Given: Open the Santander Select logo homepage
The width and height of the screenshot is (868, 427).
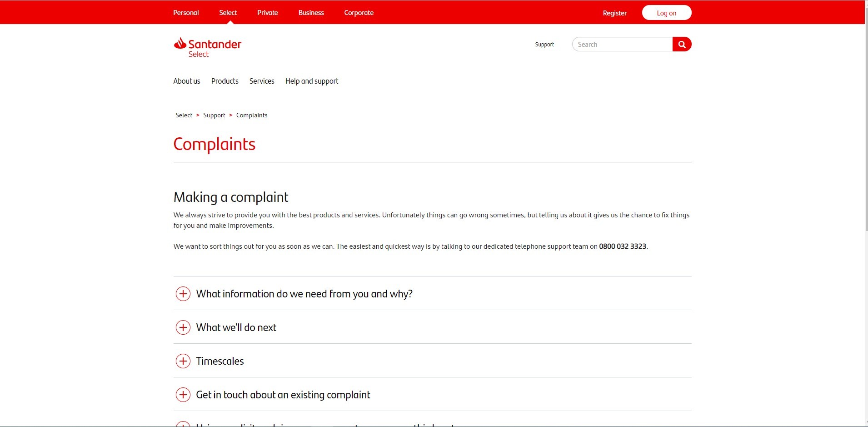Looking at the screenshot, I should click(x=208, y=47).
